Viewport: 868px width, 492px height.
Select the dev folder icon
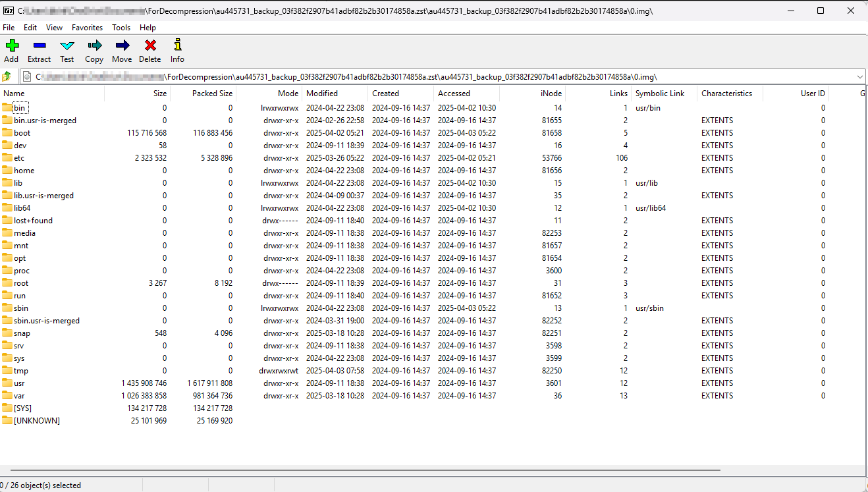(7, 146)
